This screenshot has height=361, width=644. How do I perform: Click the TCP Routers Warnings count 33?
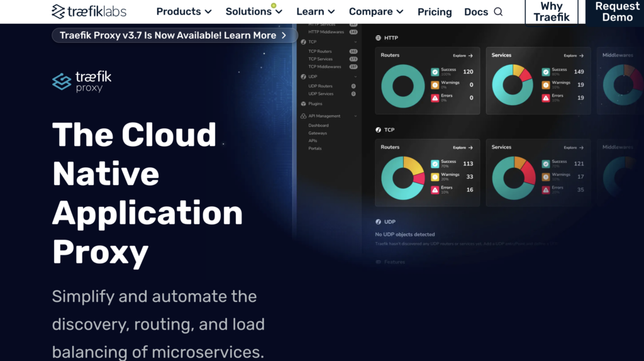470,177
